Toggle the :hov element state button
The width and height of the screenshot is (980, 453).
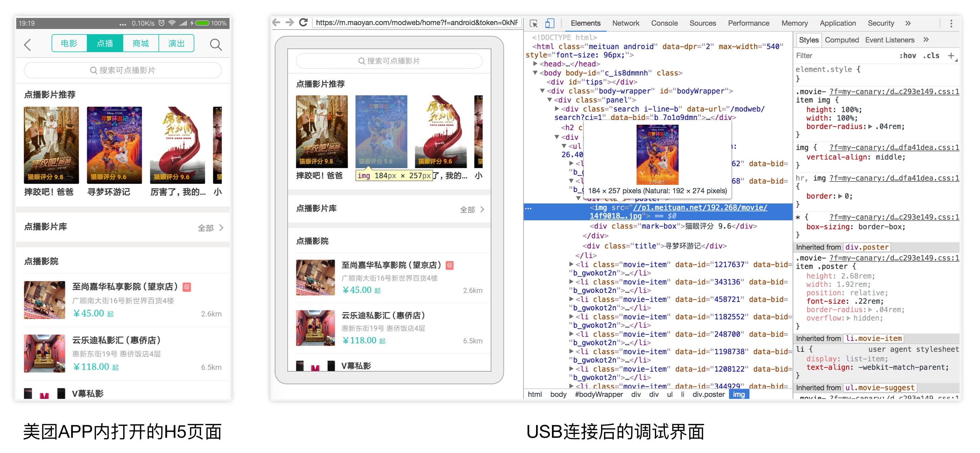click(907, 56)
